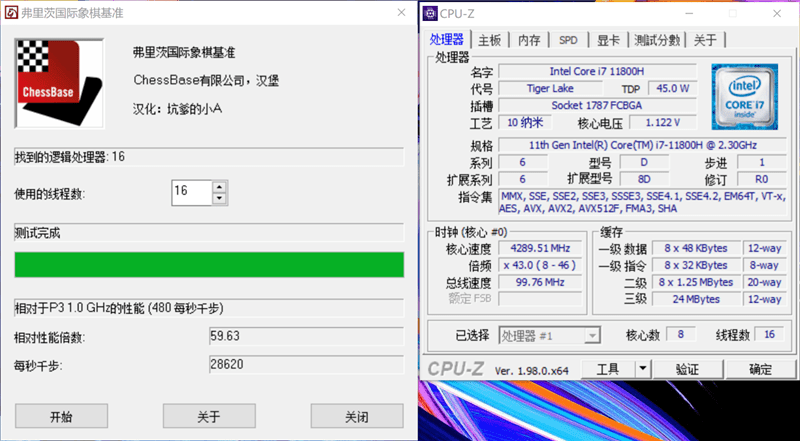Click the core count value 8
The image size is (800, 441).
[681, 335]
